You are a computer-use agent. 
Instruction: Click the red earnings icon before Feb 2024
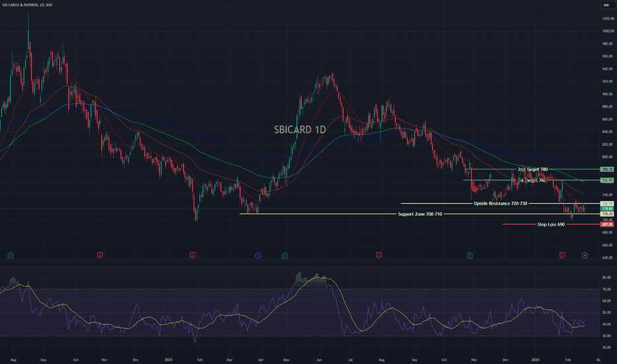562,255
